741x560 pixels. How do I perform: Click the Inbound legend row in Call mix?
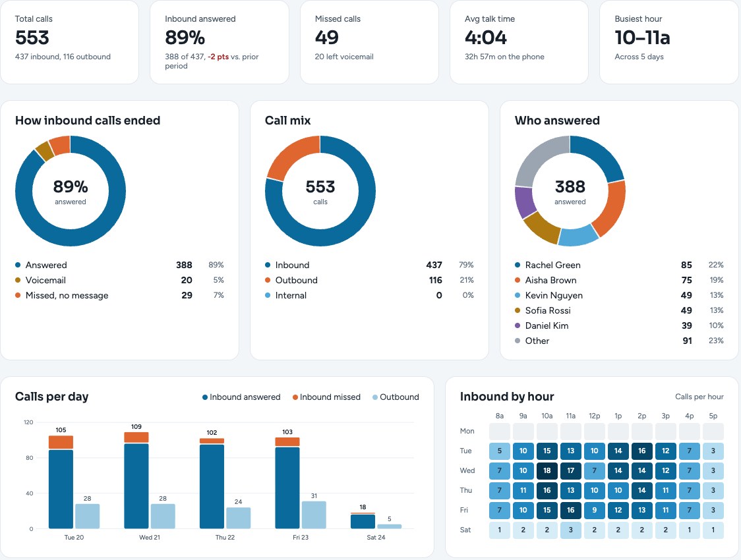coord(369,266)
